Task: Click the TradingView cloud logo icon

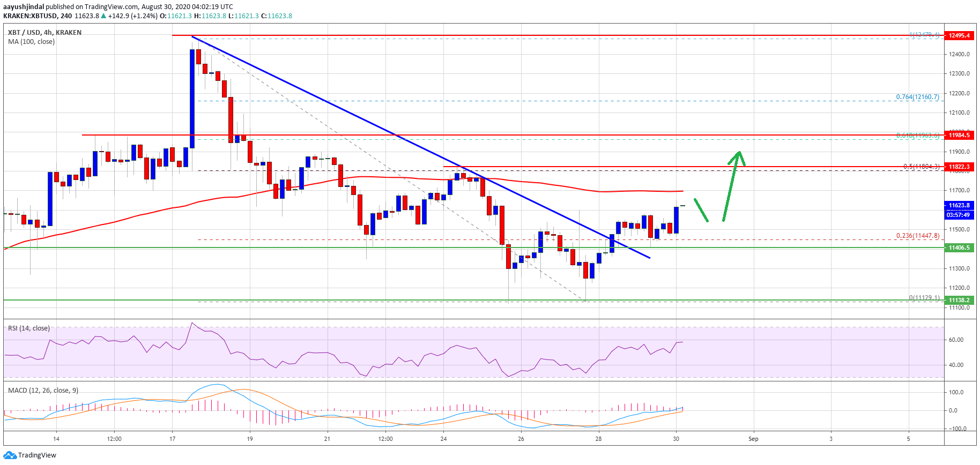Action: point(10,455)
